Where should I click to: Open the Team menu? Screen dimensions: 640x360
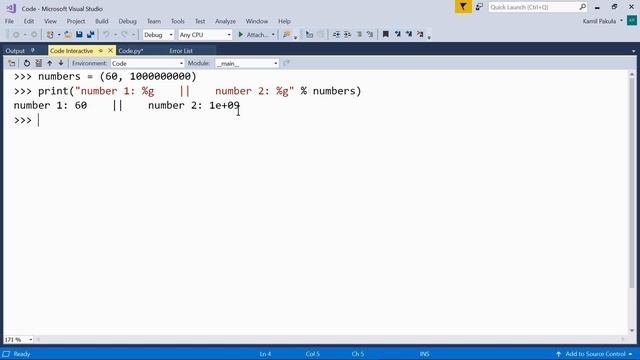(x=154, y=21)
